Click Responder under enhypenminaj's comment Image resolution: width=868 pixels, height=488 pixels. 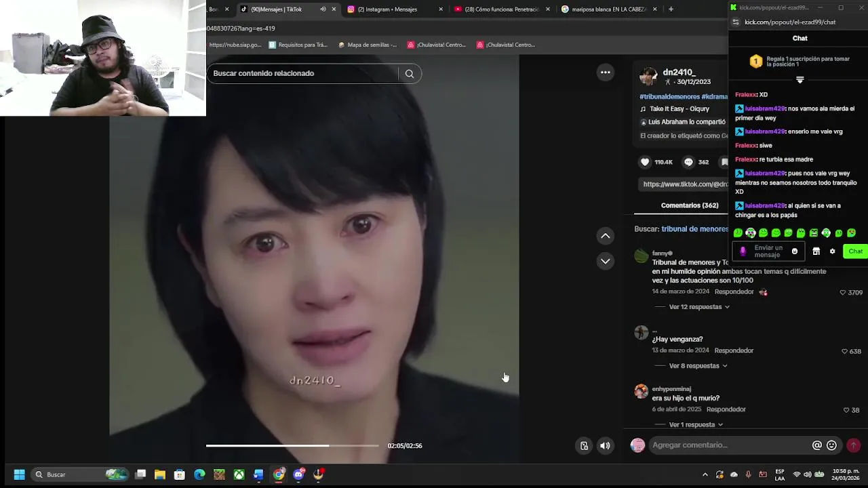click(726, 410)
